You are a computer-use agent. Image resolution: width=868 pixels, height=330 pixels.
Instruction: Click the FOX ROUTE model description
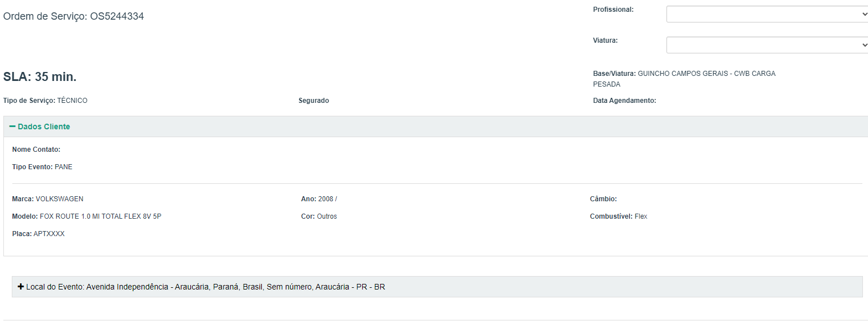100,216
